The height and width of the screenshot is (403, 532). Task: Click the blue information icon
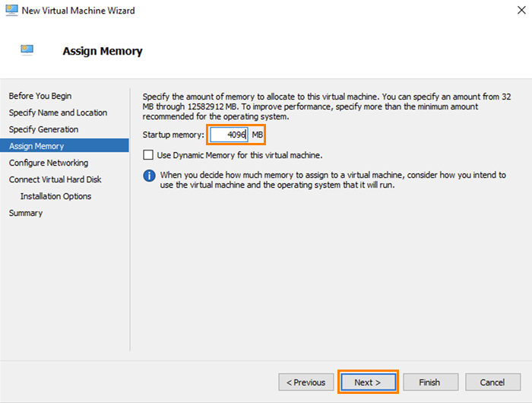point(150,176)
